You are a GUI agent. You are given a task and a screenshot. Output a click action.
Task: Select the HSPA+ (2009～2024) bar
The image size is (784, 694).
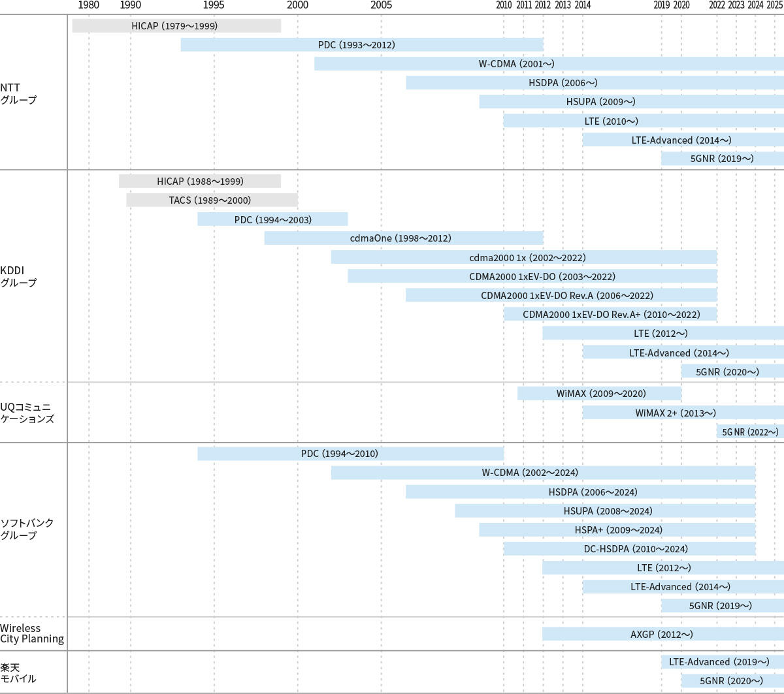pyautogui.click(x=617, y=530)
